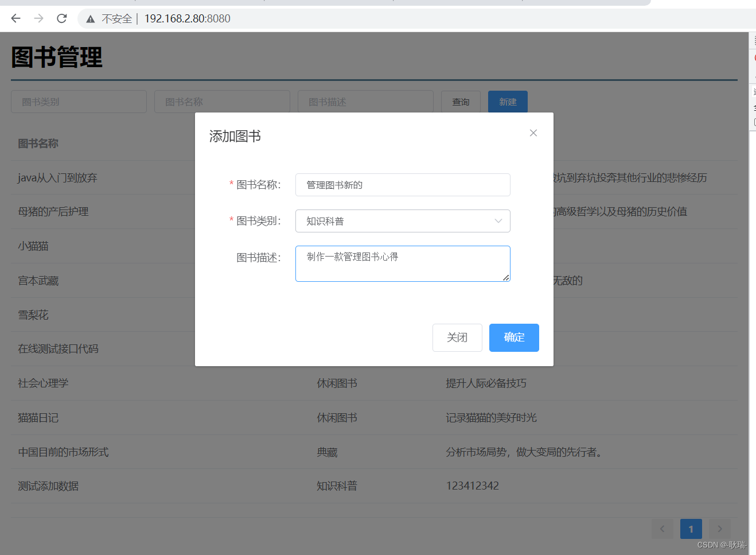Grab the textarea resize handle

point(506,278)
